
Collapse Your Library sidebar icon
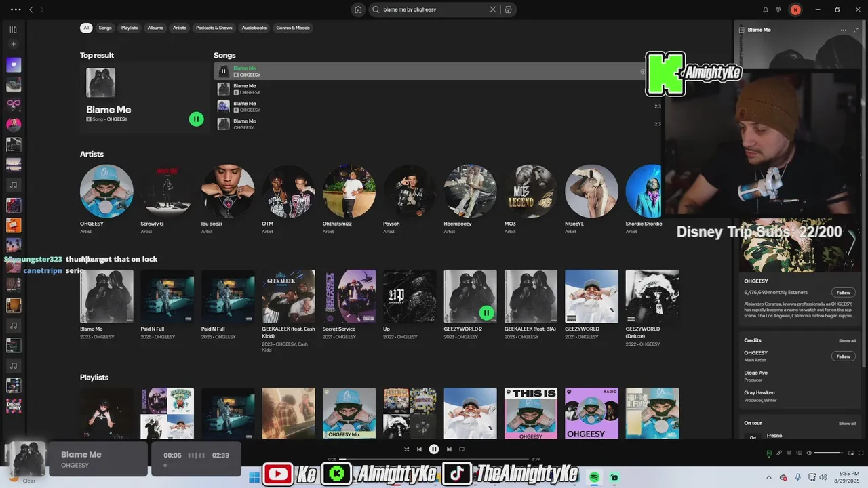tap(13, 30)
